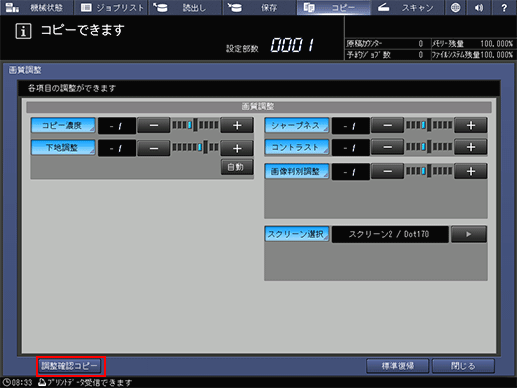517x388 pixels.
Task: Increase copy density with plus button
Action: pos(237,126)
